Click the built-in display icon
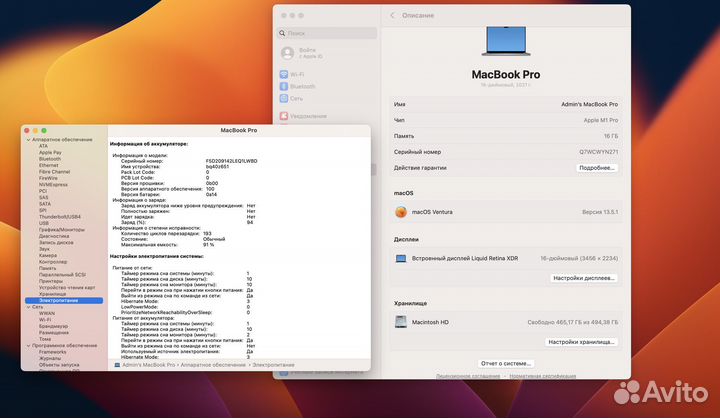The image size is (720, 418). [401, 259]
